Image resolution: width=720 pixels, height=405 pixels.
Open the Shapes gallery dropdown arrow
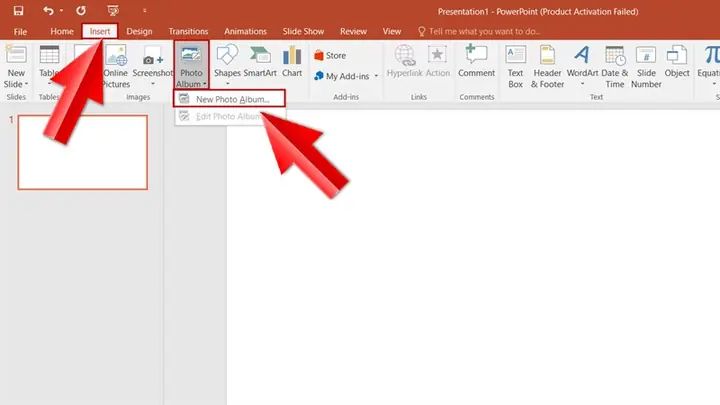[227, 84]
